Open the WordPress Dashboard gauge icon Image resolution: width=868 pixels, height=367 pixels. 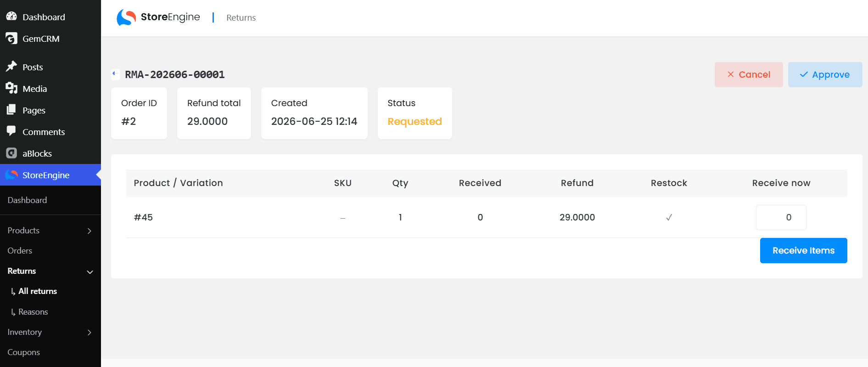(11, 17)
